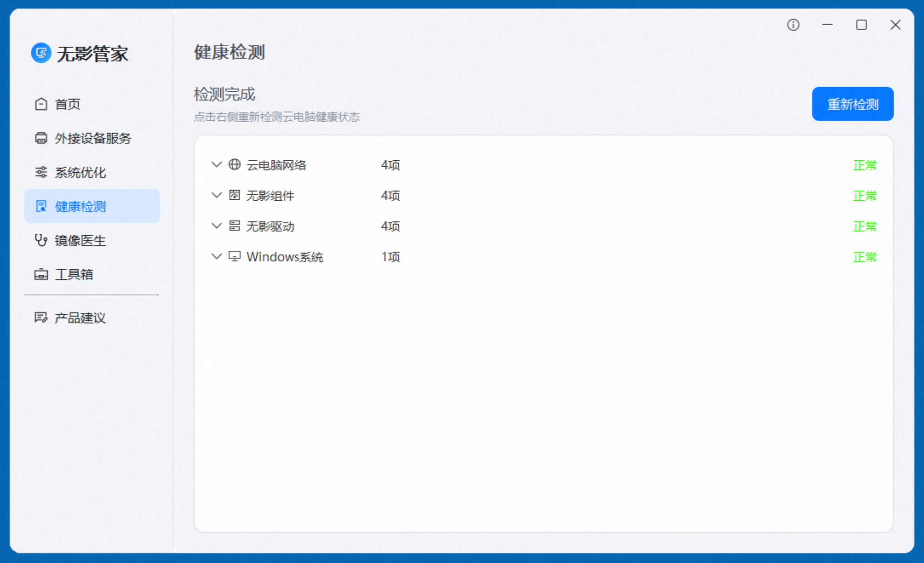
Task: Switch to 镜像医生 in the sidebar
Action: coord(80,241)
